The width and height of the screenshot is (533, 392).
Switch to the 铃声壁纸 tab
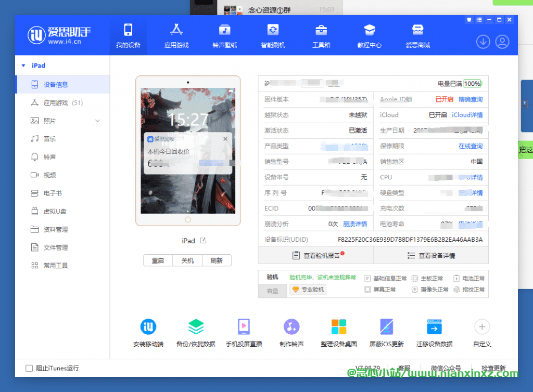225,36
